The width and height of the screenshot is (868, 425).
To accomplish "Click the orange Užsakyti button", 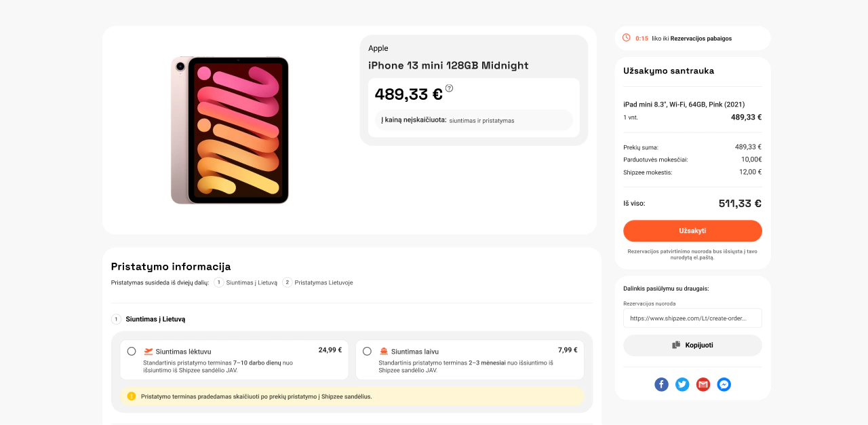I will (x=692, y=231).
